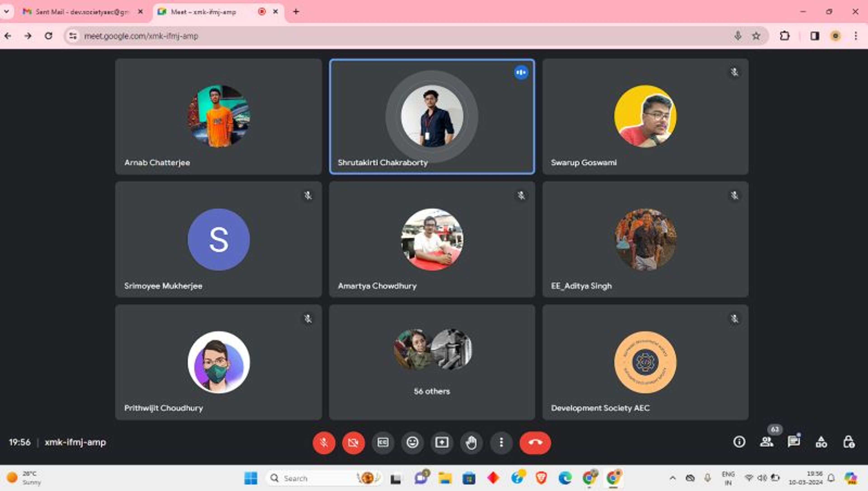This screenshot has height=491, width=868.
Task: Expand the tab search dropdown arrow
Action: tap(6, 12)
